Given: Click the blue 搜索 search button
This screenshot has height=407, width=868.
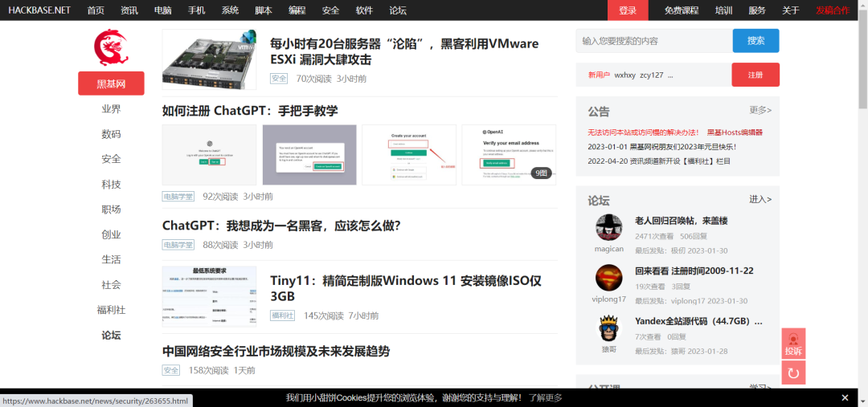Looking at the screenshot, I should [x=756, y=41].
